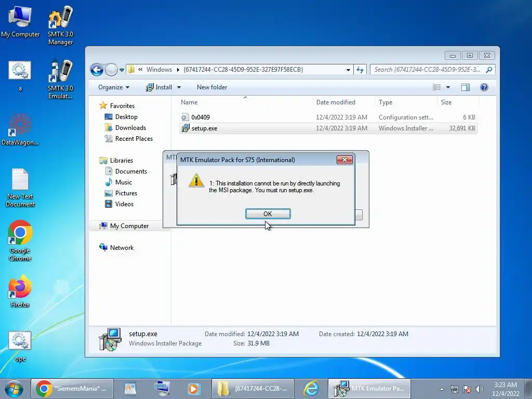Select Network in navigation pane

point(116,248)
